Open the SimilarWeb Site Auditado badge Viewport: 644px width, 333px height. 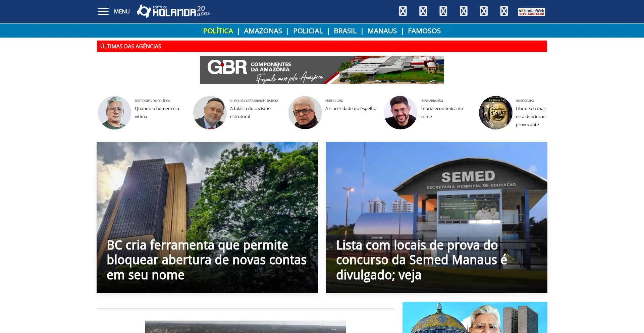(x=531, y=12)
